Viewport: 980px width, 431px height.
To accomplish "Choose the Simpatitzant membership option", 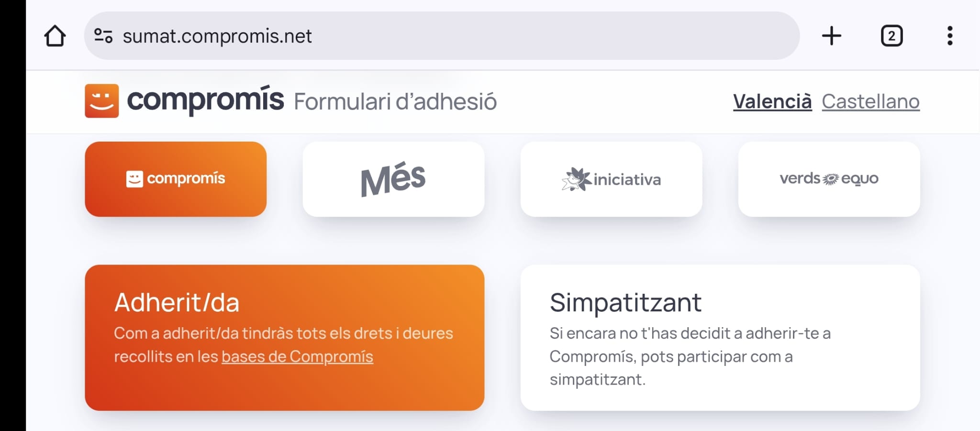I will coord(720,337).
